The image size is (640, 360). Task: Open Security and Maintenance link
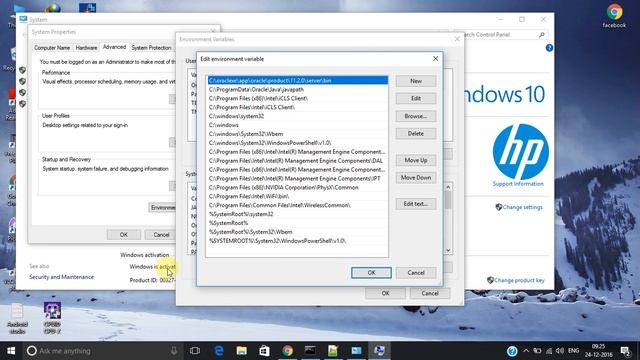(x=61, y=277)
